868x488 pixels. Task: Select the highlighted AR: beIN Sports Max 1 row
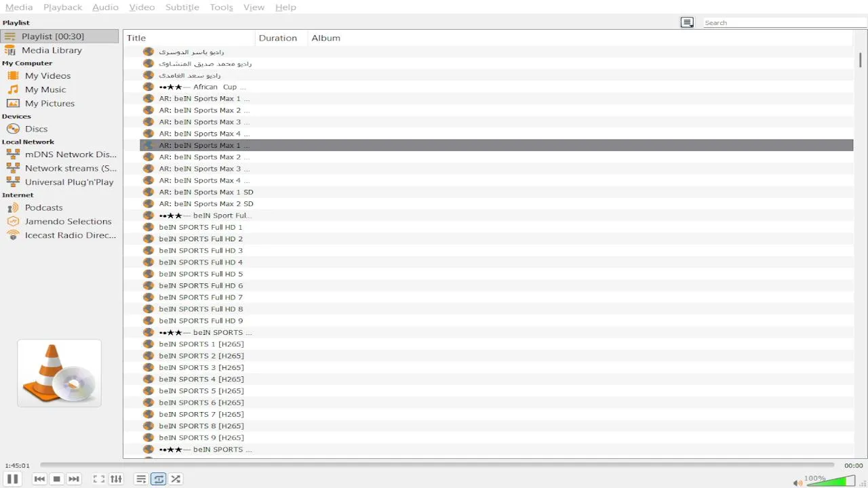click(x=496, y=145)
